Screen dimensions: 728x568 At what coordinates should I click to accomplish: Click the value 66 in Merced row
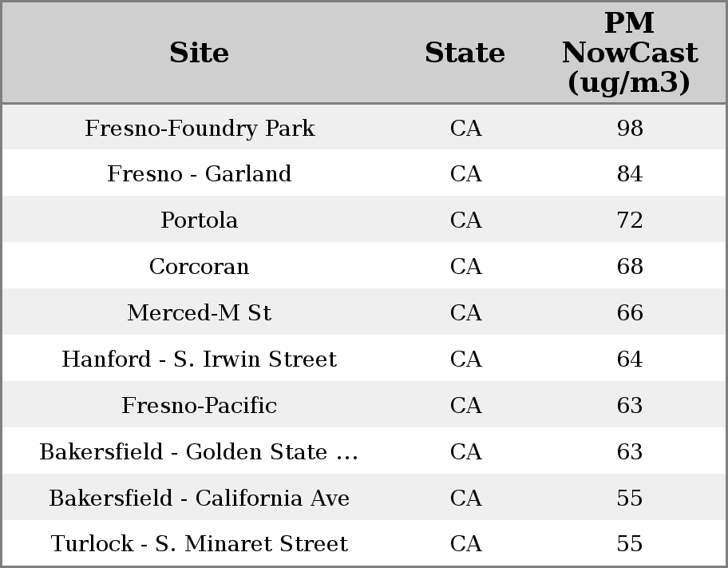click(x=630, y=313)
